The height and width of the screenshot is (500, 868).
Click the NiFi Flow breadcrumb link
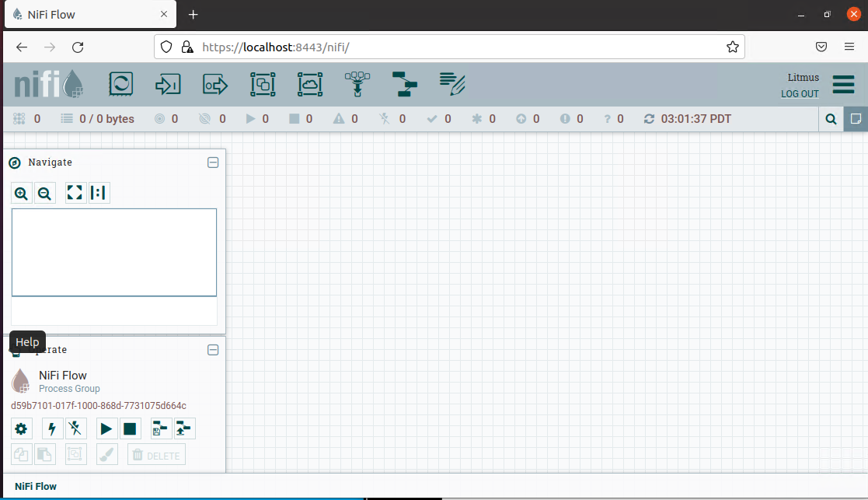click(x=36, y=486)
